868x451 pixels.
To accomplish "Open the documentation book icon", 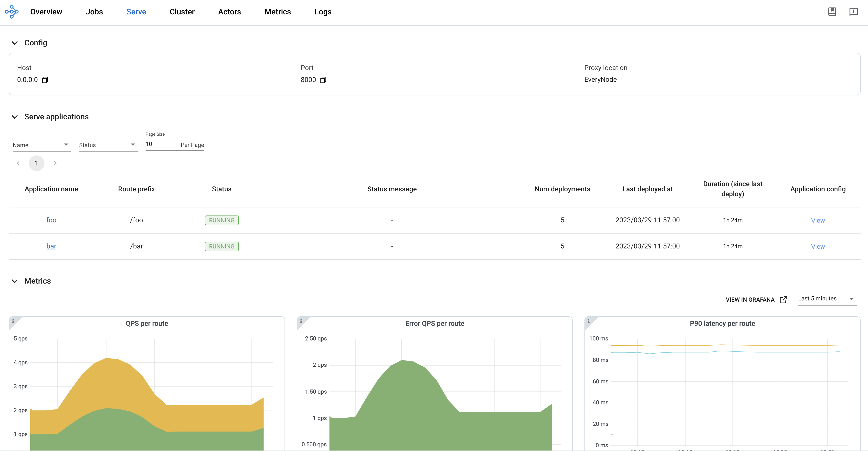I will pyautogui.click(x=832, y=12).
